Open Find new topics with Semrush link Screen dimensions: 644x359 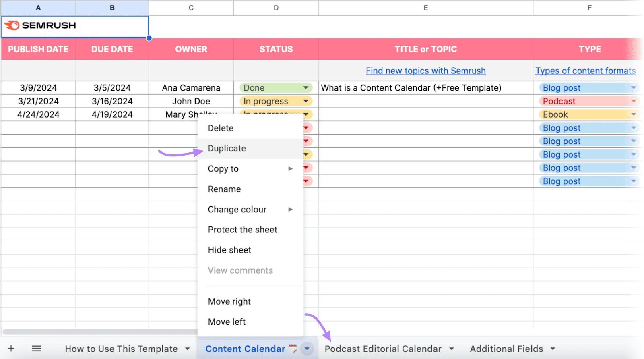[x=425, y=71]
